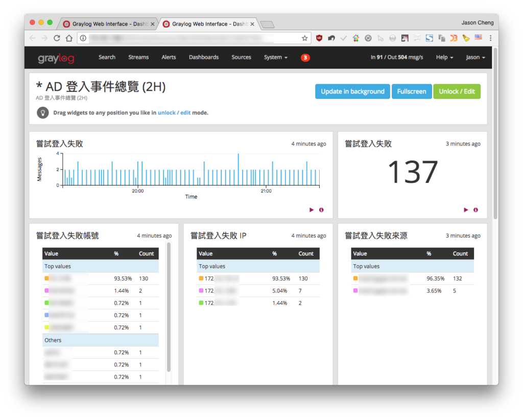
Task: Click the undo arrow extension icon
Action: tap(331, 38)
